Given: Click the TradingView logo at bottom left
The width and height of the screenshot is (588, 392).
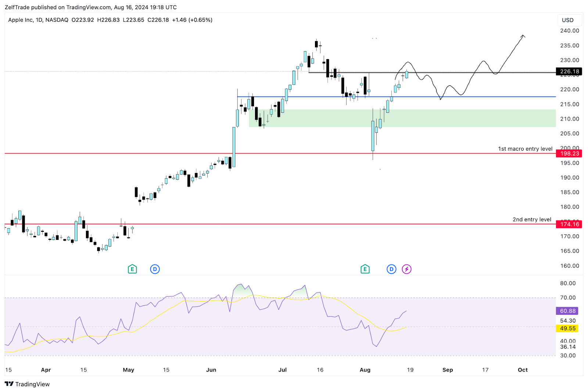Looking at the screenshot, I should 27,384.
